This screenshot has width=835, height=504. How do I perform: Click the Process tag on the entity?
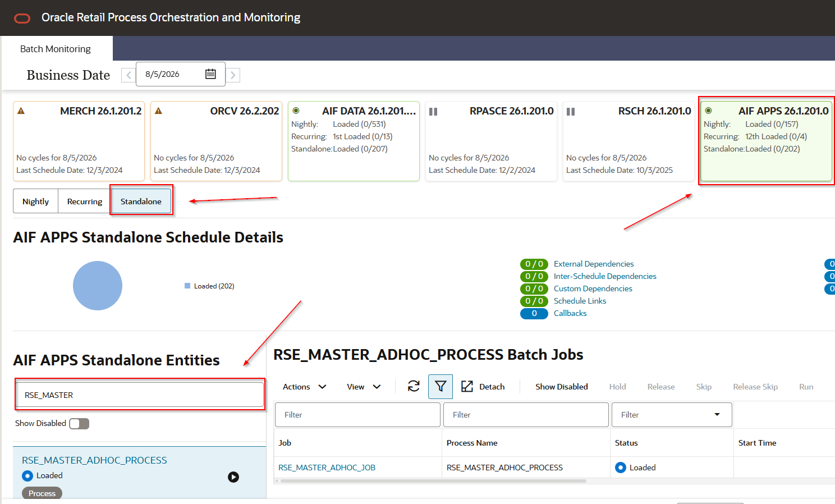(x=42, y=493)
